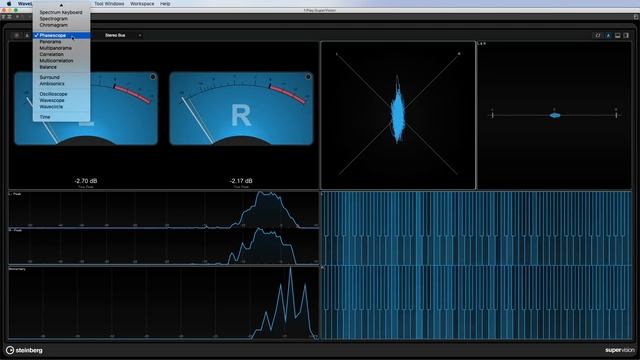Image resolution: width=640 pixels, height=360 pixels.
Task: Click the -2.70 dB true peak readout
Action: pos(86,181)
